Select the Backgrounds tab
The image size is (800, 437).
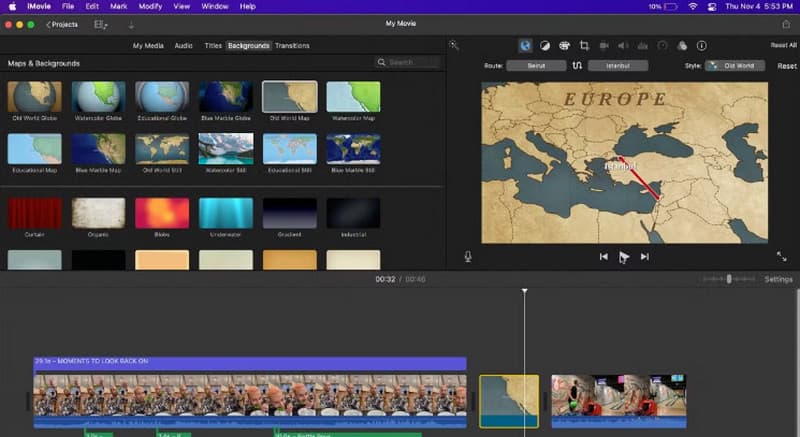click(x=248, y=46)
